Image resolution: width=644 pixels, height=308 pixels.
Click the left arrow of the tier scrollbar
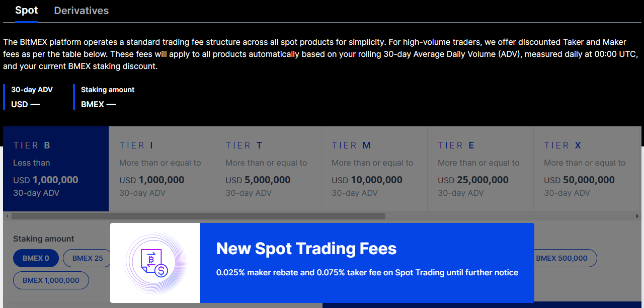pyautogui.click(x=7, y=216)
